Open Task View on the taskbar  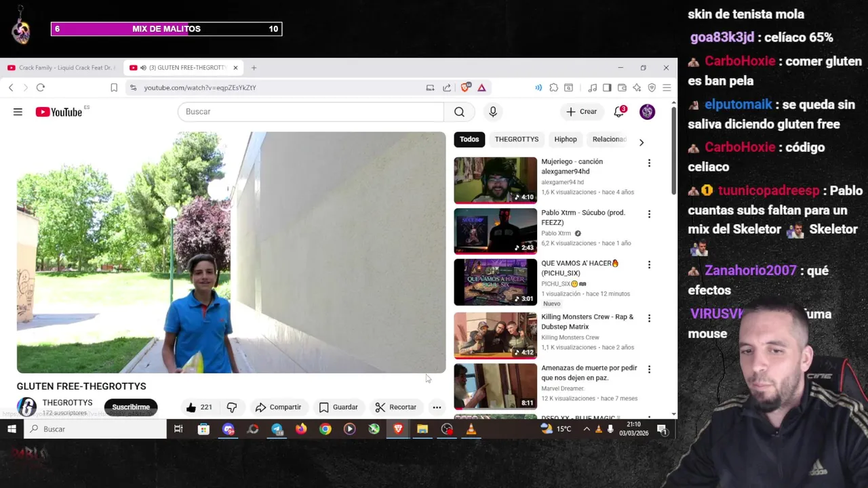coord(178,429)
